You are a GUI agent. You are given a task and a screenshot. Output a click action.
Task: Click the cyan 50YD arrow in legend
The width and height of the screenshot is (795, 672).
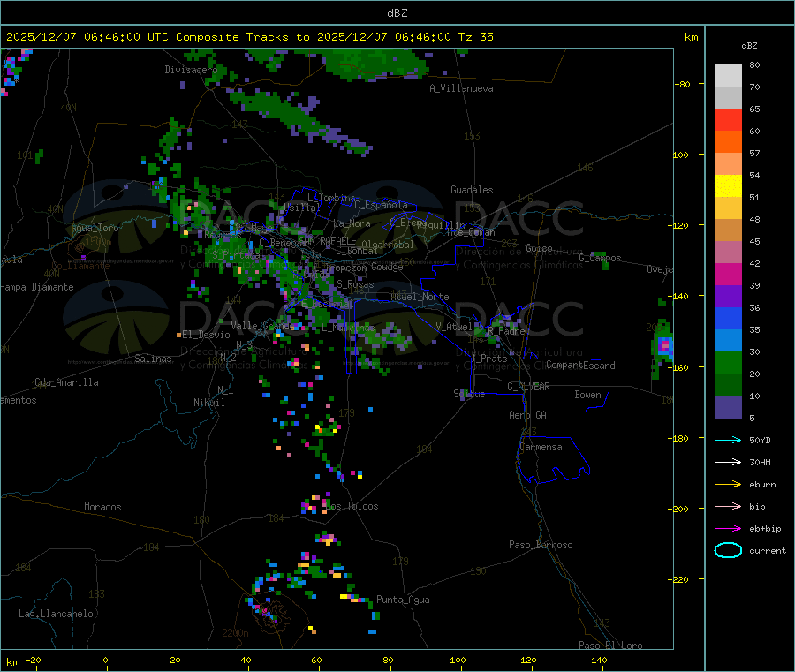728,440
